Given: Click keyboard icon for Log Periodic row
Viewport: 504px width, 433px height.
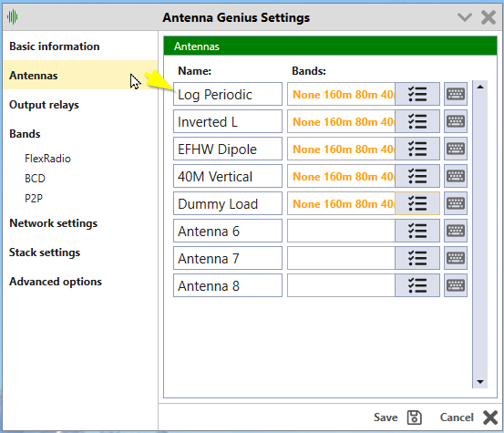Looking at the screenshot, I should pyautogui.click(x=456, y=94).
